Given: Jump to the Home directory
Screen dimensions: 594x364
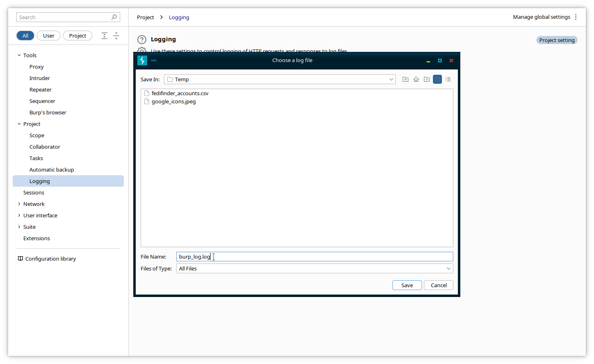Looking at the screenshot, I should [416, 79].
